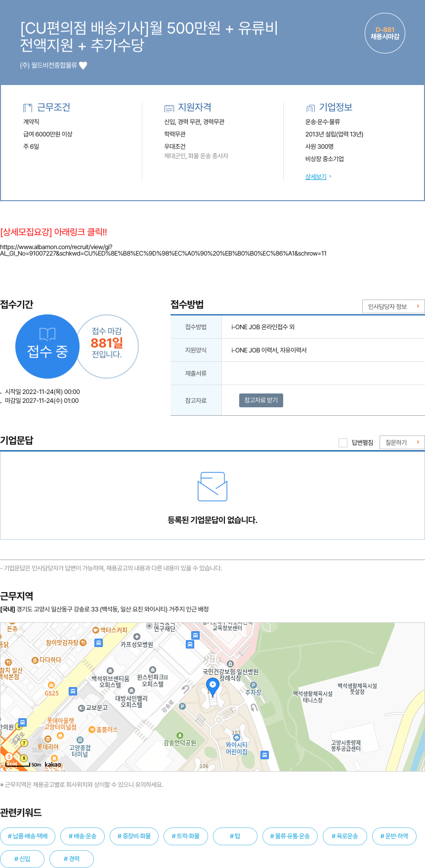Click the open book icon in 접수 중 circle

tap(47, 334)
